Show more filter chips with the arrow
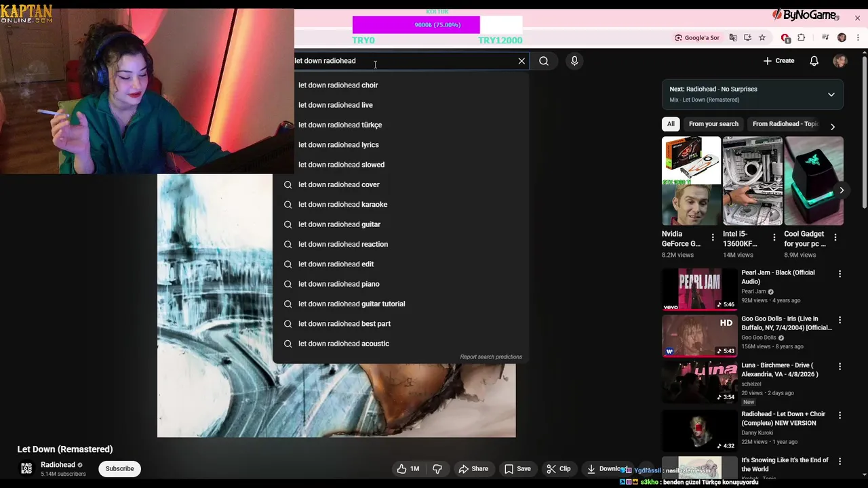The height and width of the screenshot is (488, 868). point(832,127)
